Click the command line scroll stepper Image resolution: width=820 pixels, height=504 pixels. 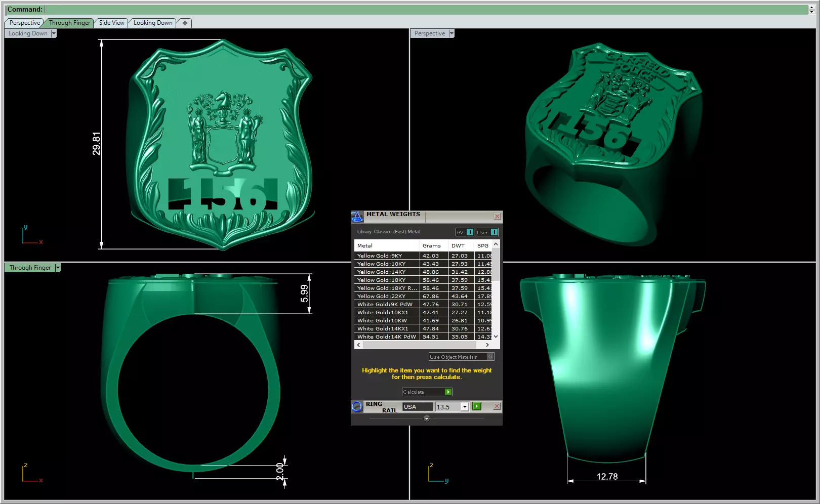click(812, 10)
